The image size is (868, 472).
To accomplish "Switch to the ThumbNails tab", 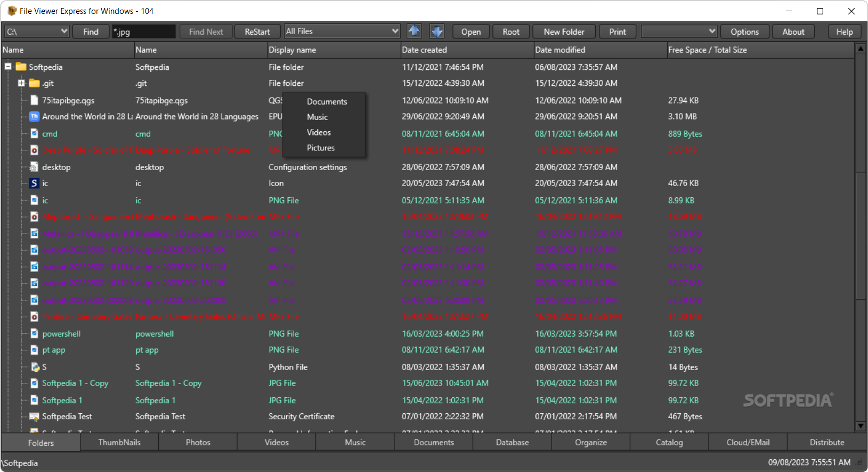I will point(119,442).
